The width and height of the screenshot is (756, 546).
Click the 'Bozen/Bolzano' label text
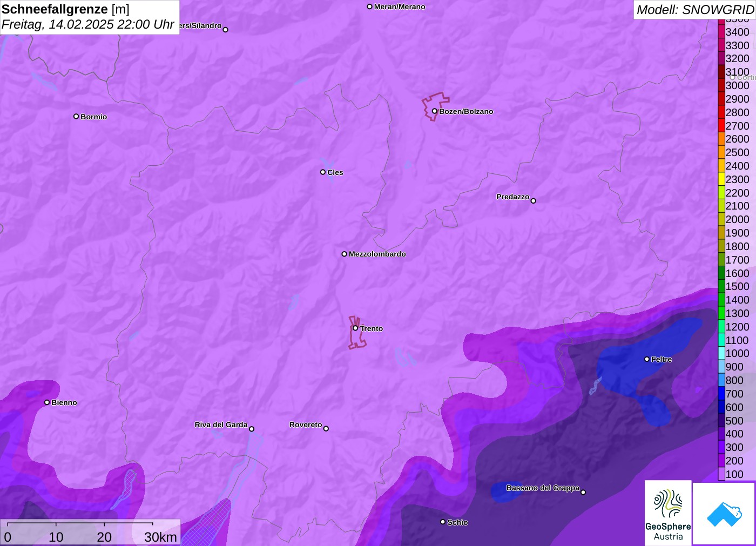[466, 111]
